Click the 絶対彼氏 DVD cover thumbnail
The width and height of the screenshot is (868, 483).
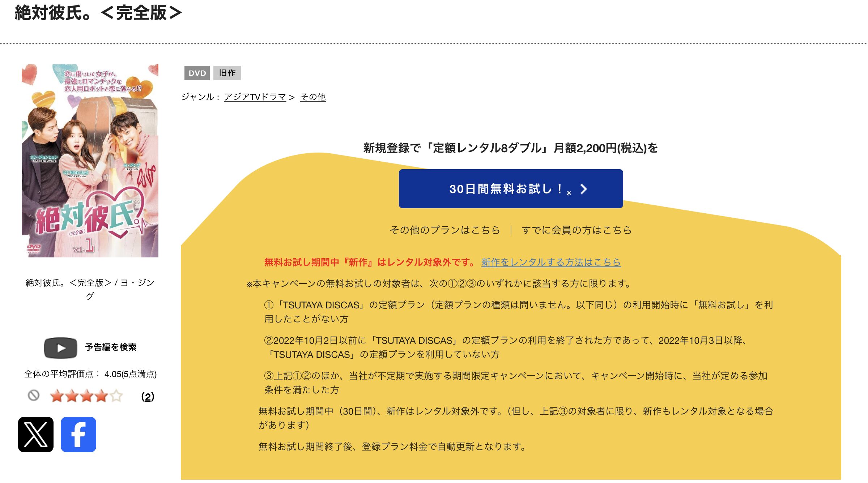[x=90, y=161]
